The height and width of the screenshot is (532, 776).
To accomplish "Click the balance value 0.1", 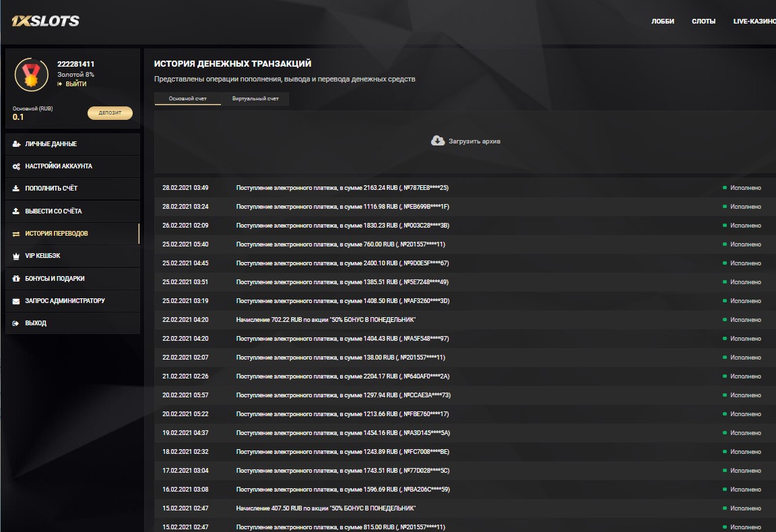I will (18, 117).
